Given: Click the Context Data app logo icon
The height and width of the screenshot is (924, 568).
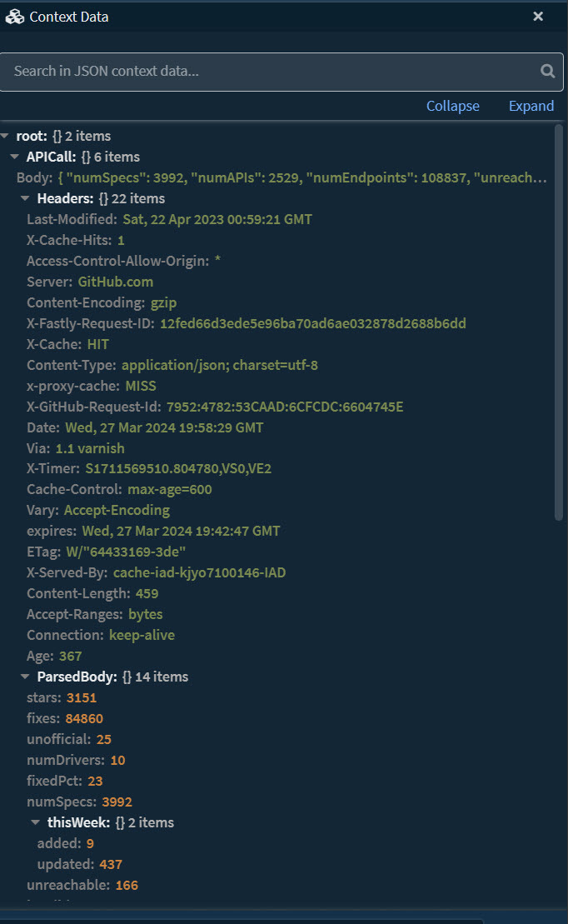Looking at the screenshot, I should point(14,16).
